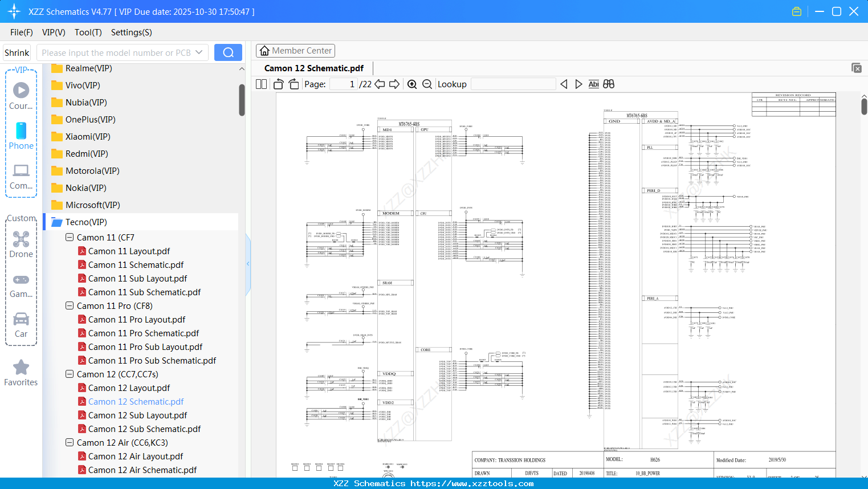Rotate the schematic counterclockwise
The image size is (868, 489).
pos(278,84)
